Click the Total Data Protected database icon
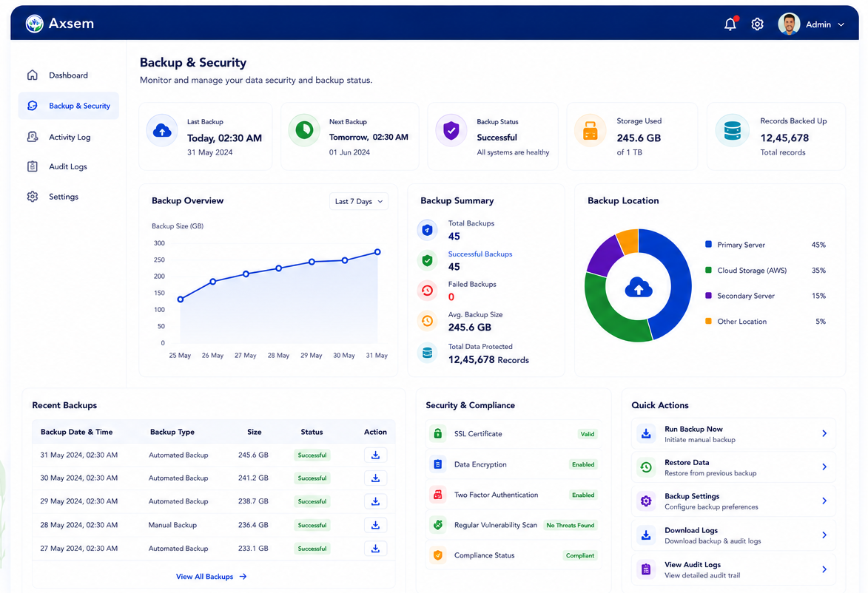 coord(428,353)
